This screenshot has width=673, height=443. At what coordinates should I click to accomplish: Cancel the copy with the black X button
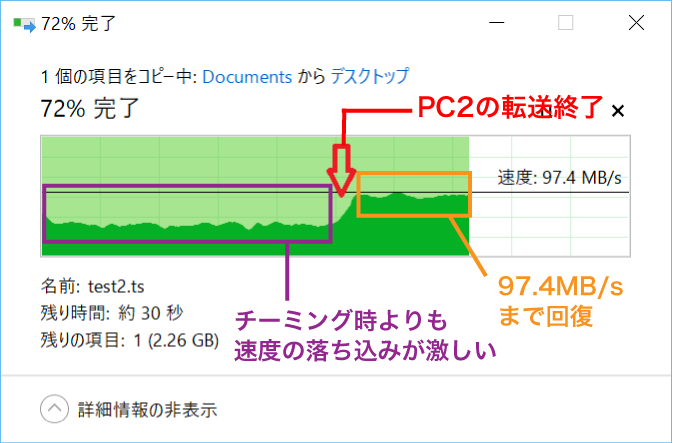click(618, 110)
